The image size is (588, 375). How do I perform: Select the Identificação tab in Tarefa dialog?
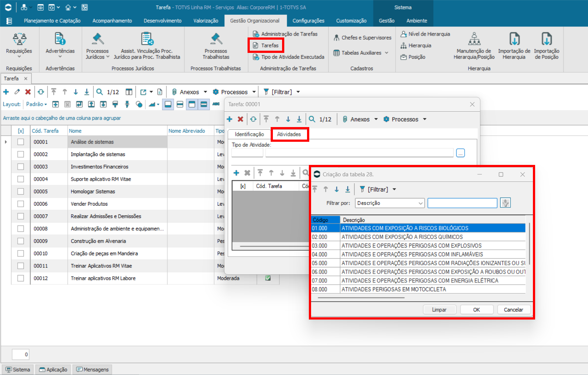pos(249,134)
